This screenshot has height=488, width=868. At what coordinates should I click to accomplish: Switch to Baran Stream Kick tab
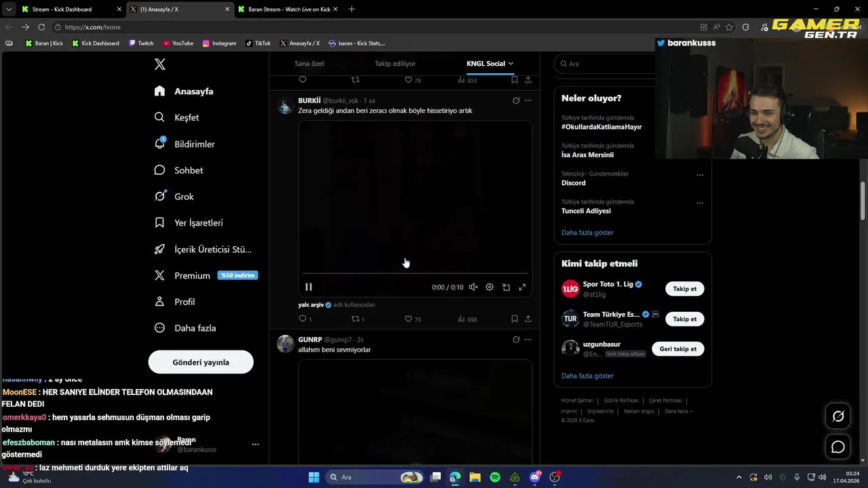coord(288,9)
